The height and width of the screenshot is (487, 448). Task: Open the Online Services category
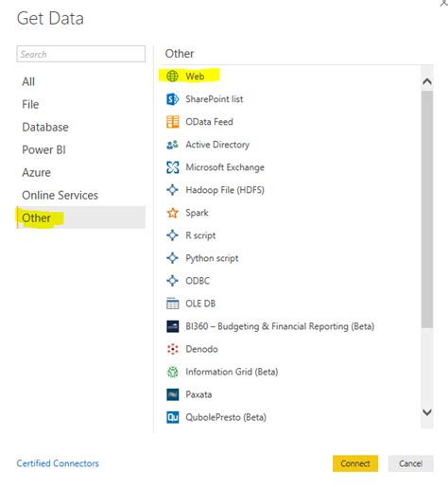coord(60,195)
